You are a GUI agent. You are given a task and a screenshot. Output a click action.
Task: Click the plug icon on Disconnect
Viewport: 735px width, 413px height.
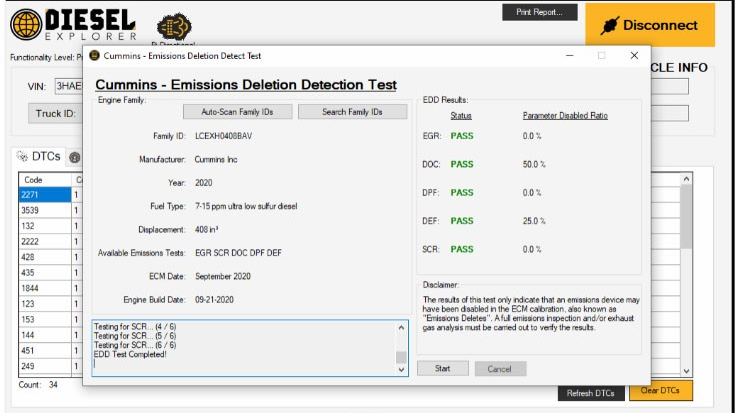point(611,25)
